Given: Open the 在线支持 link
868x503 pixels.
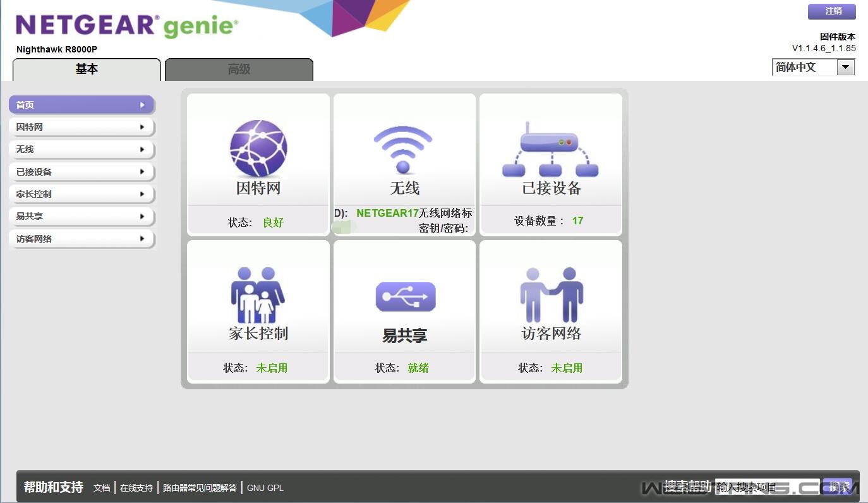Looking at the screenshot, I should click(x=136, y=488).
